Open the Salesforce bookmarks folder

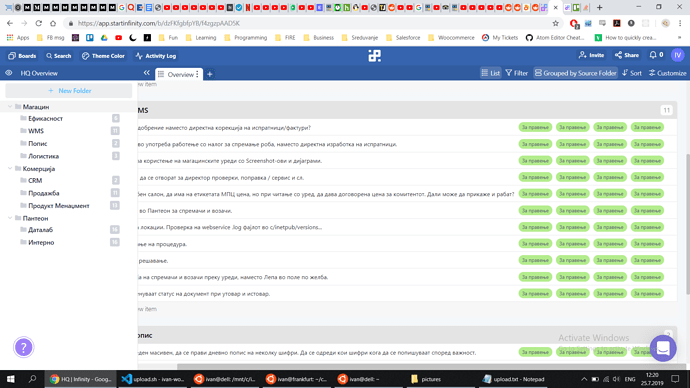[x=403, y=38]
